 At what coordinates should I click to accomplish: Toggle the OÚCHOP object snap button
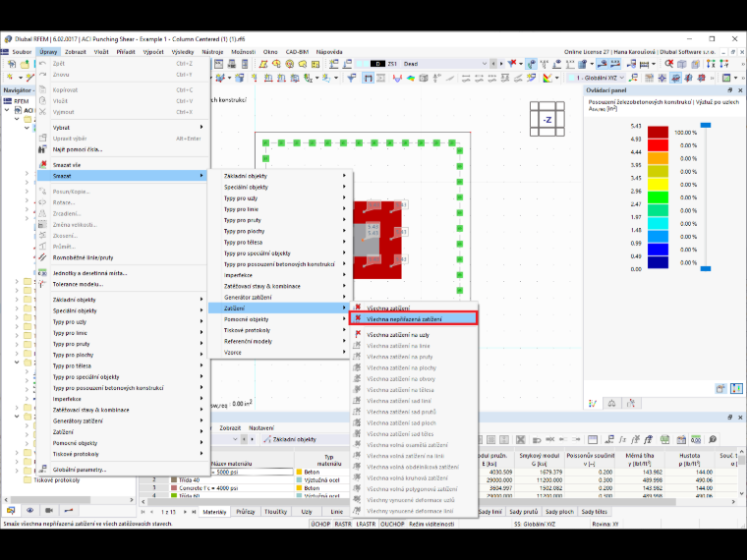tap(392, 524)
